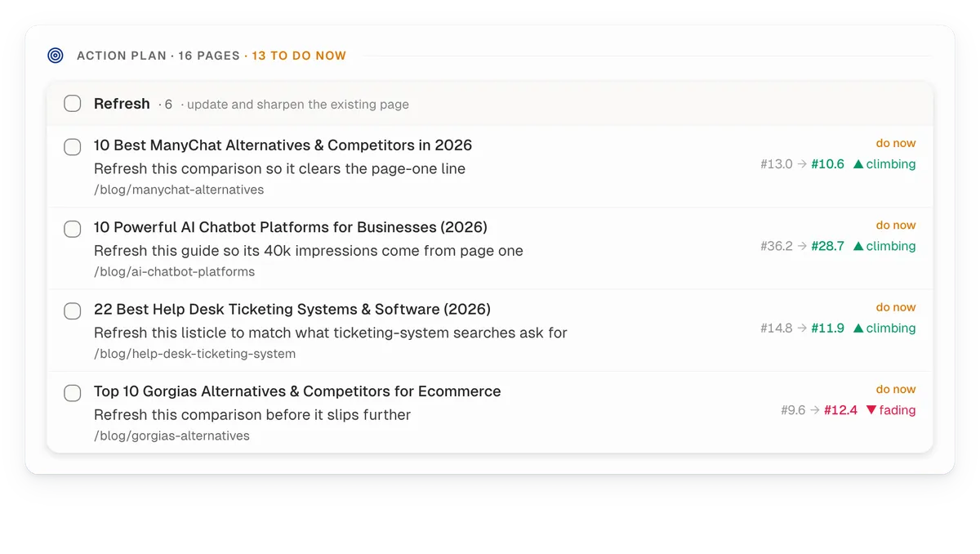980x554 pixels.
Task: Open the 10 Powerful AI Chatbot Platforms title
Action: click(291, 227)
